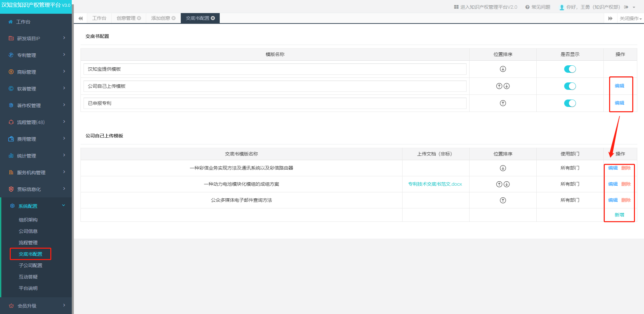Expand the 软著管理 menu chevron
The image size is (644, 314).
[x=64, y=88]
